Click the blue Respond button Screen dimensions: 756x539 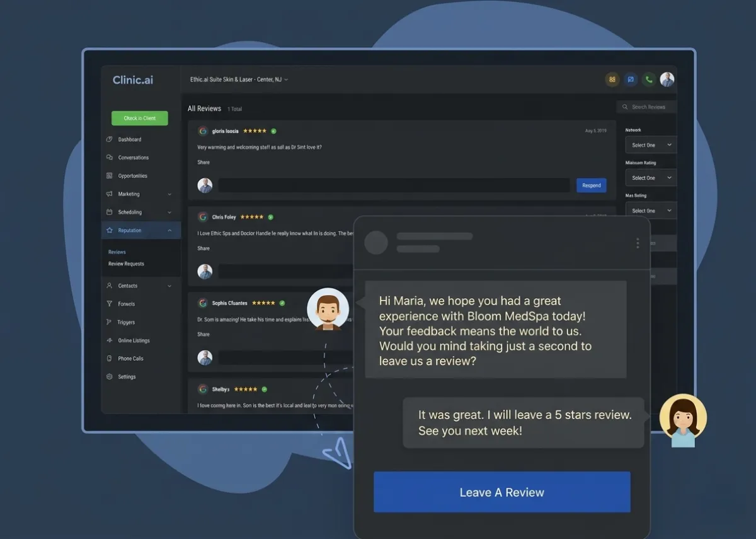592,185
